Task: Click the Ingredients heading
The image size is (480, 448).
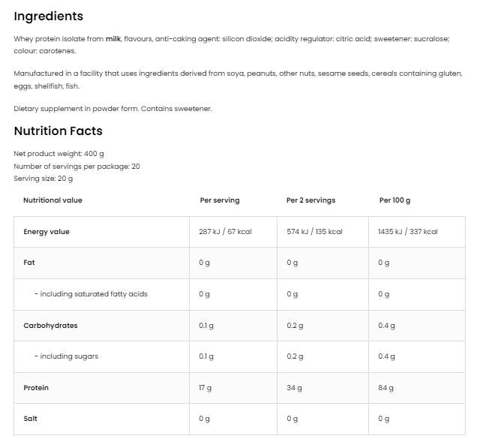Action: [x=49, y=16]
